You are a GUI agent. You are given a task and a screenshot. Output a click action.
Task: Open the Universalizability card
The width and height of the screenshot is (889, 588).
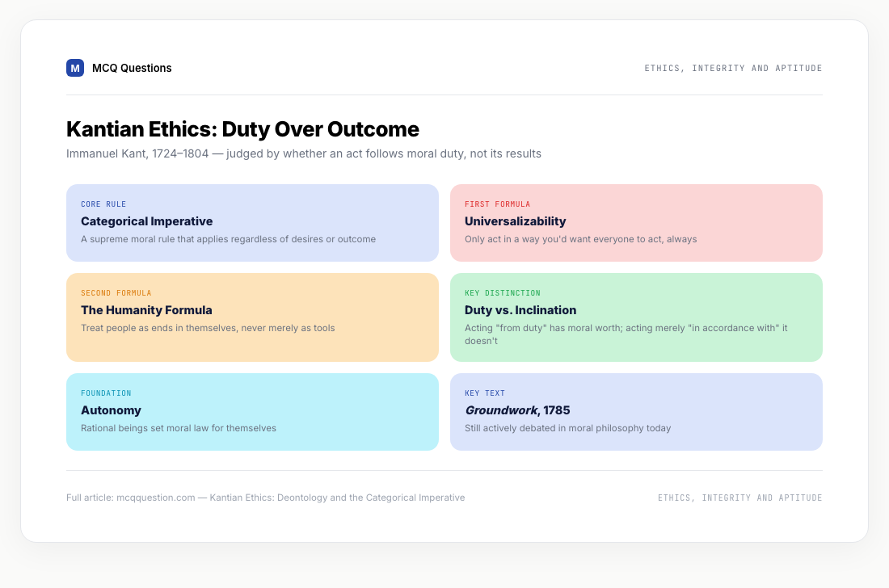click(636, 223)
